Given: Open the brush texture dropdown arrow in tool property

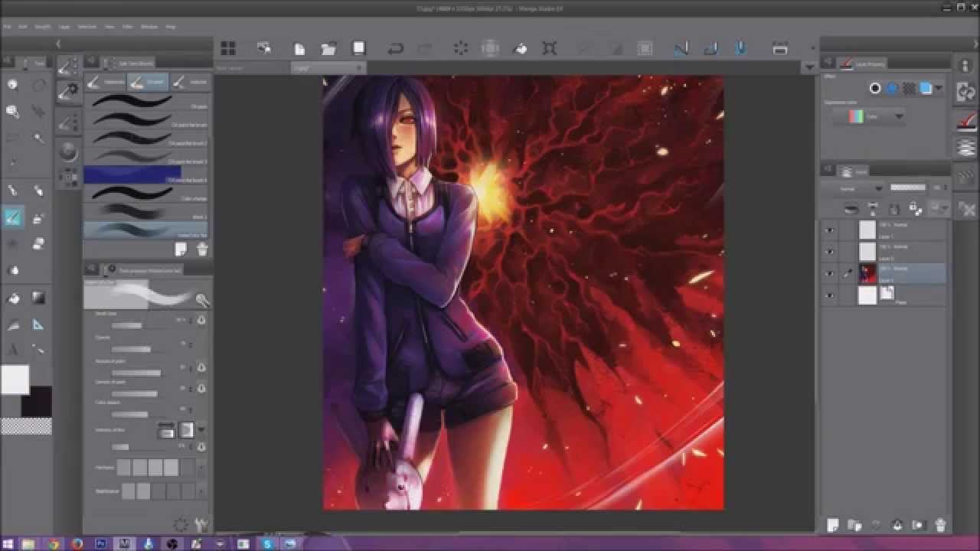Looking at the screenshot, I should (201, 430).
